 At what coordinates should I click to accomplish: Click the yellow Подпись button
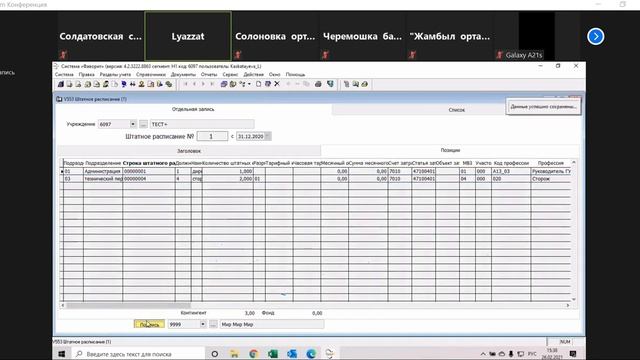[149, 324]
